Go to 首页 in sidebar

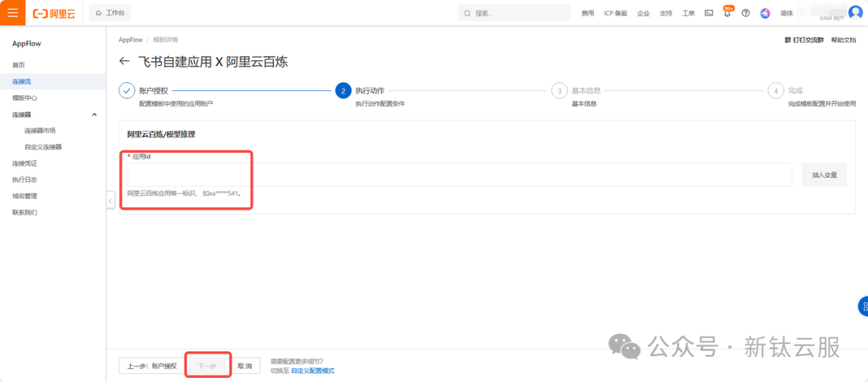click(x=18, y=65)
